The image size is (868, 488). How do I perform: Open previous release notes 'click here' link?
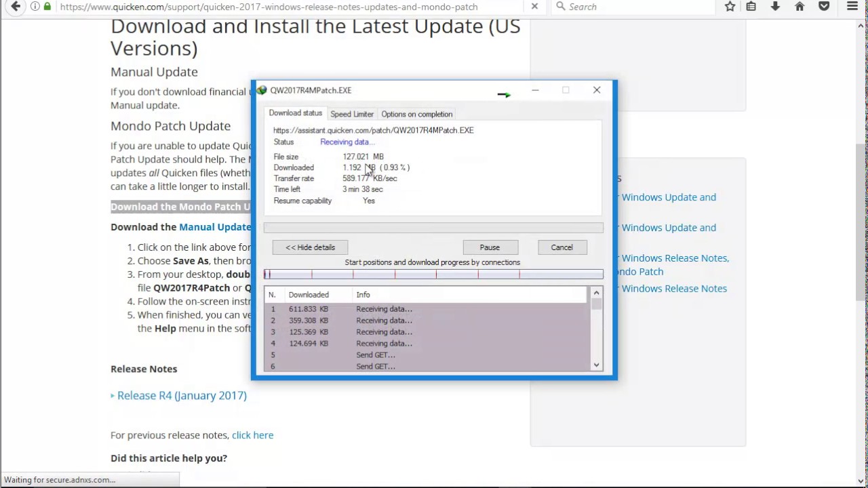pos(253,435)
